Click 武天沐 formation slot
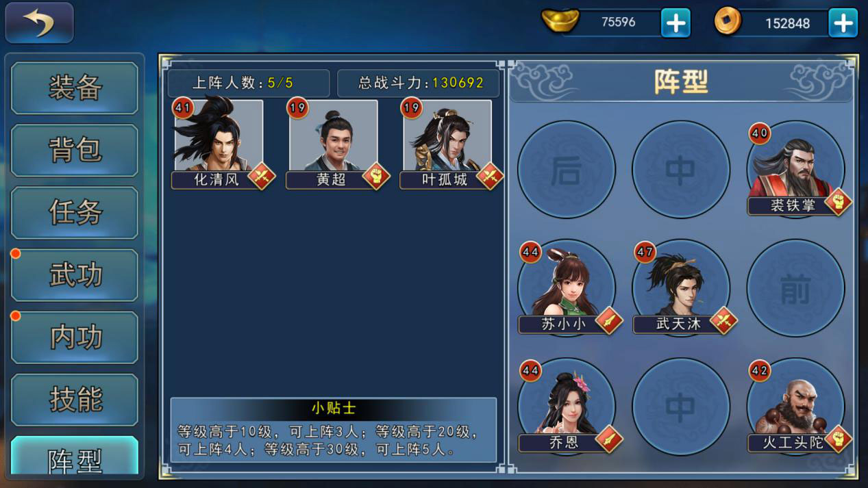Viewport: 868px width, 488px height. [x=681, y=287]
